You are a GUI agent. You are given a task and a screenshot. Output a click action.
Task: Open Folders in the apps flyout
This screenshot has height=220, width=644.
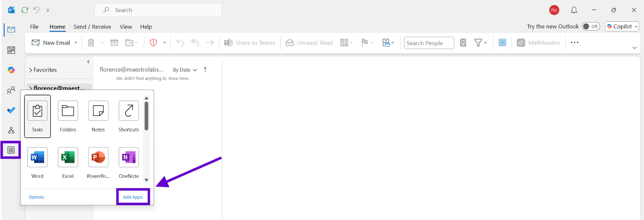[68, 116]
